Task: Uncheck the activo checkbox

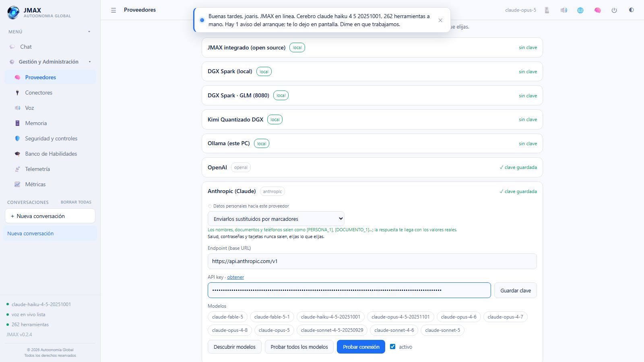Action: [392, 347]
